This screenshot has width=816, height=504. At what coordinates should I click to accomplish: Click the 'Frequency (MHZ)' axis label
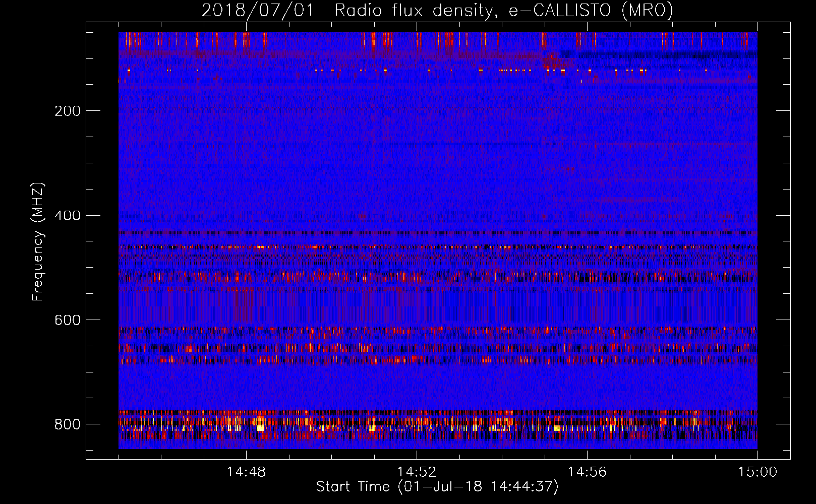38,241
